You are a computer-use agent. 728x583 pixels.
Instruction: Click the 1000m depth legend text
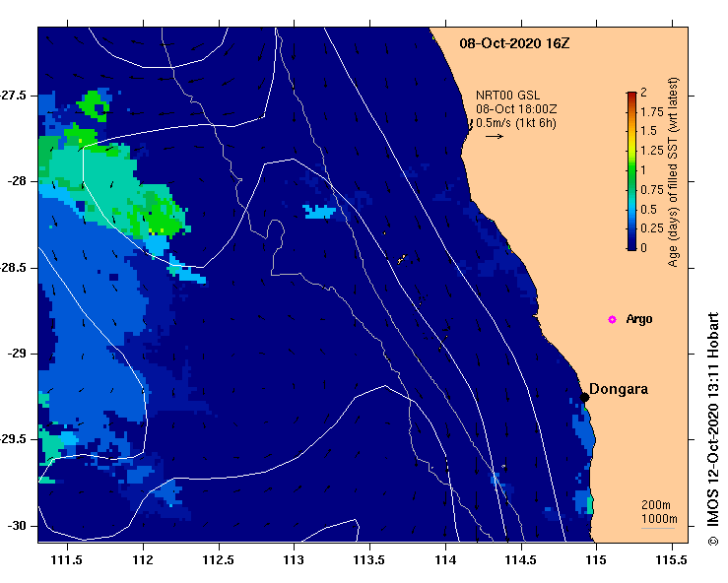tap(659, 518)
